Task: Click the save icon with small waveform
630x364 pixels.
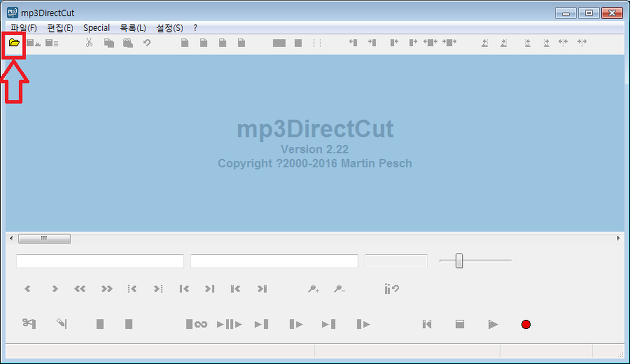Action: [33, 43]
